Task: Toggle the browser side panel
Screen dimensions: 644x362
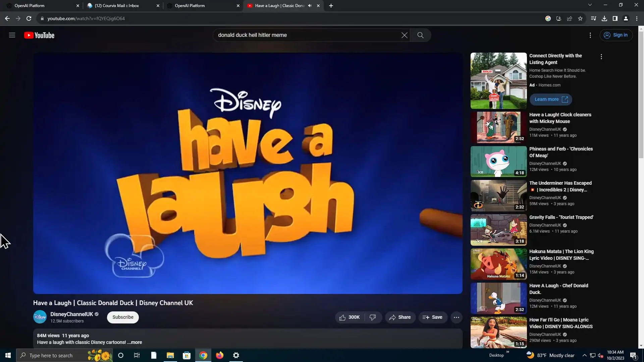Action: click(x=615, y=18)
